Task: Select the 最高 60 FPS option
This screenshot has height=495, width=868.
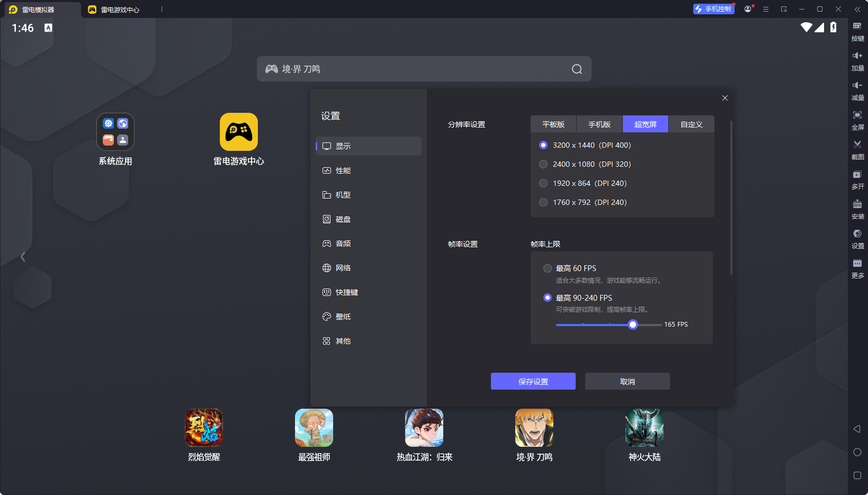Action: pos(548,268)
